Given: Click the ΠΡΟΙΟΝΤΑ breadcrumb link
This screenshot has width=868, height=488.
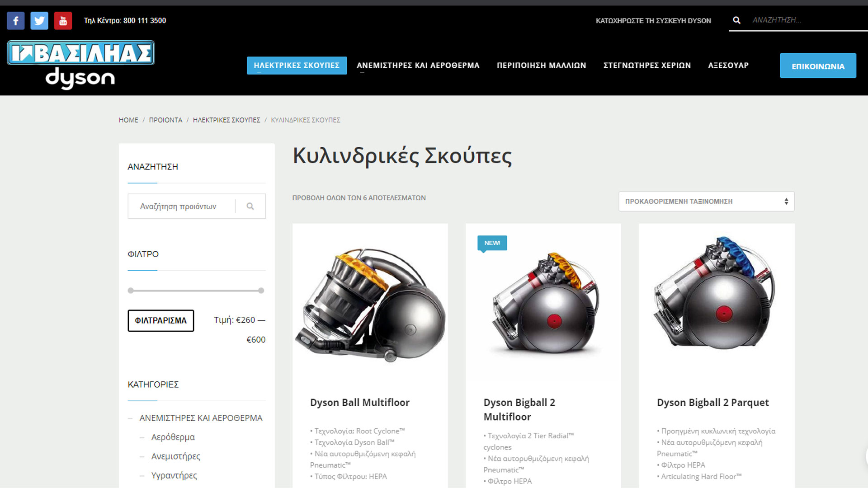Looking at the screenshot, I should point(165,120).
